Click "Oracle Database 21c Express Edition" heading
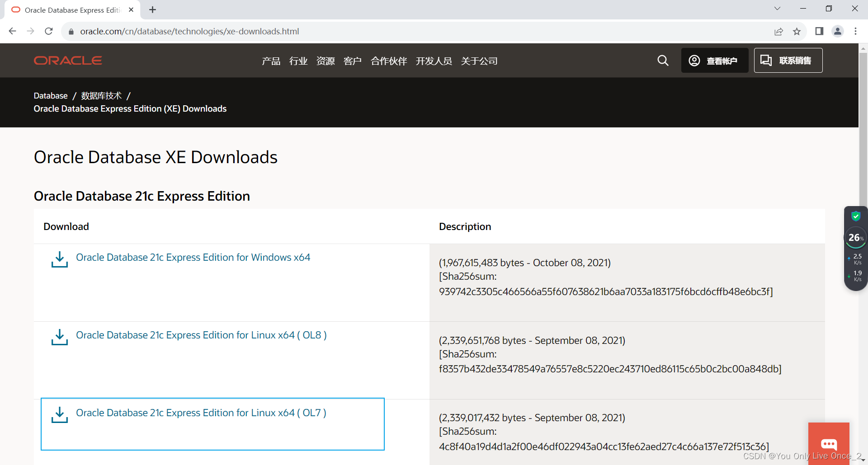 click(142, 196)
